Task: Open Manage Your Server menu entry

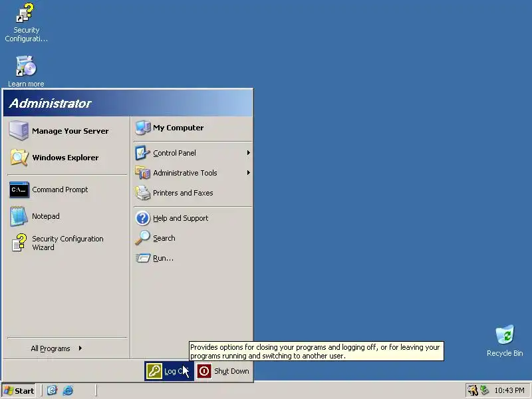Action: click(66, 130)
